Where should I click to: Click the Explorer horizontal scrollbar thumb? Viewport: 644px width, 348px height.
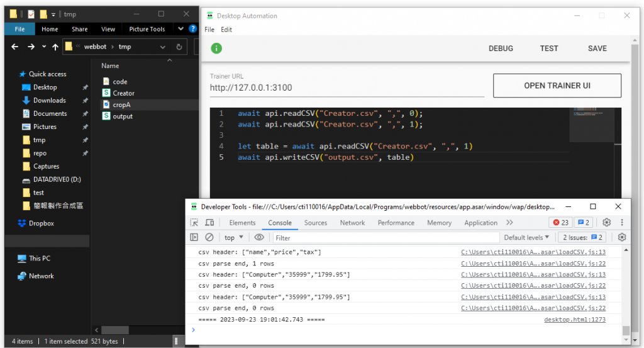115,330
